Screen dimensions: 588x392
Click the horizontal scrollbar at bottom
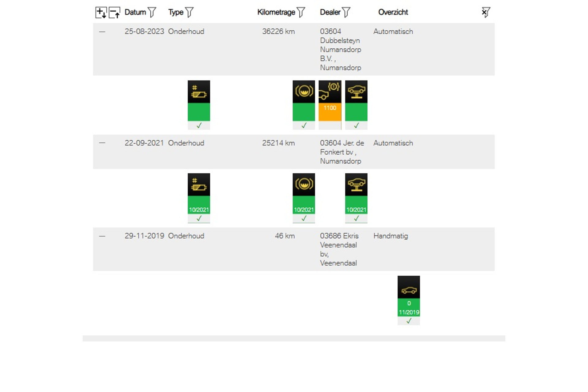pos(294,338)
